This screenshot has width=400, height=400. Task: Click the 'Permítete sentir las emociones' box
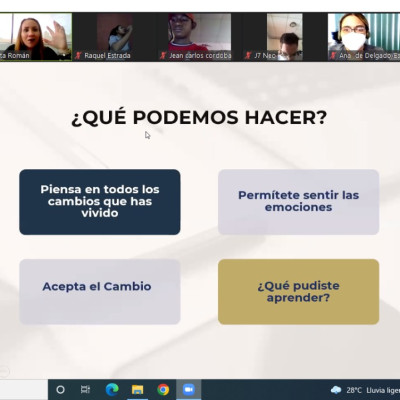pos(299,202)
